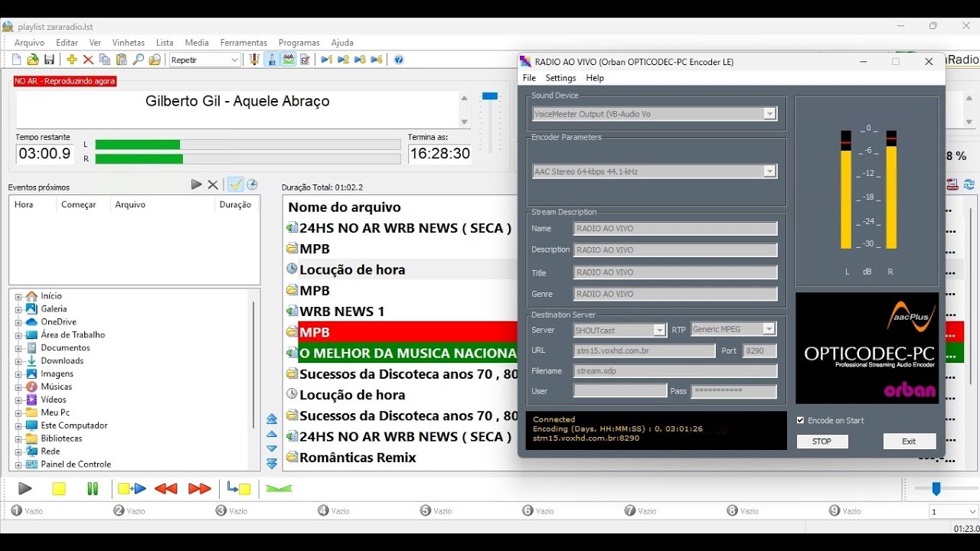Open the Sound Device dropdown in the Orban encoder

click(769, 114)
